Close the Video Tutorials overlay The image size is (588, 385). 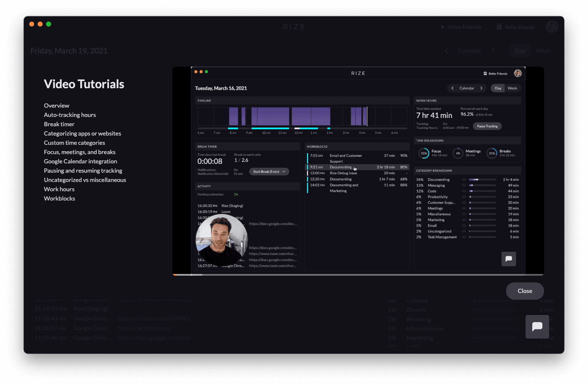pyautogui.click(x=525, y=291)
